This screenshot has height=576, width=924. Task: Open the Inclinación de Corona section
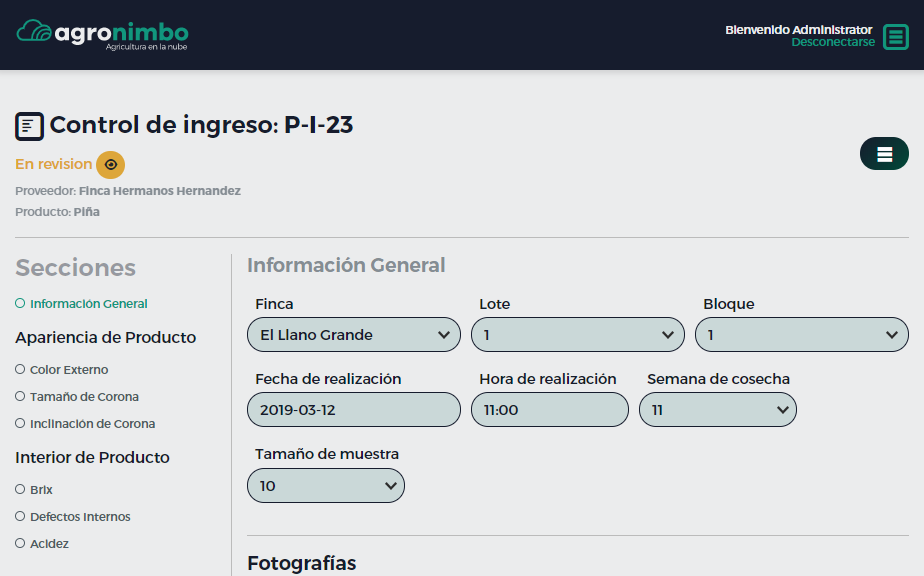point(92,424)
